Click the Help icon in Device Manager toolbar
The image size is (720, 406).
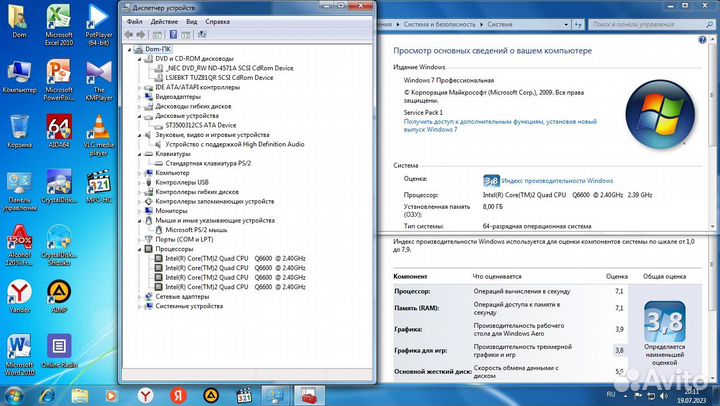(173, 34)
